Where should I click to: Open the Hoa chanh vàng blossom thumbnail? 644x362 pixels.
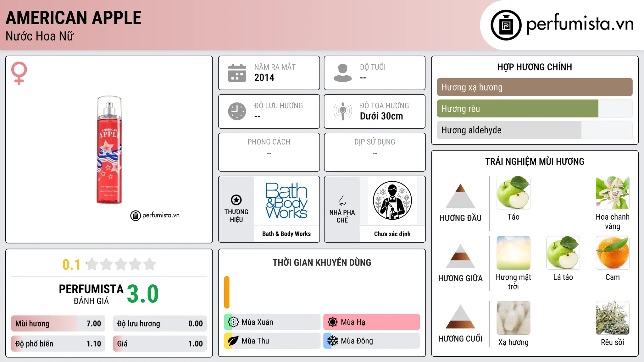pos(613,193)
